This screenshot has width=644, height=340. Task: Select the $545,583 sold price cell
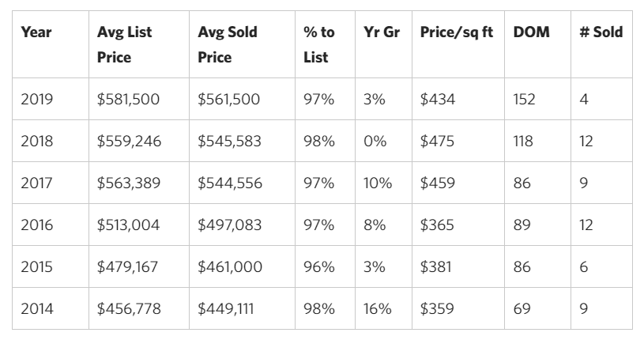coord(229,142)
